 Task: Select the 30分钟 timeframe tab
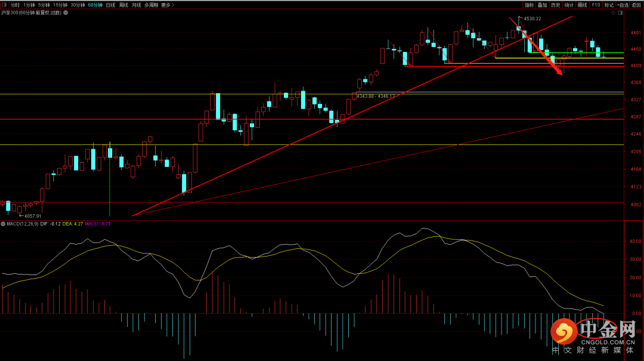(78, 5)
